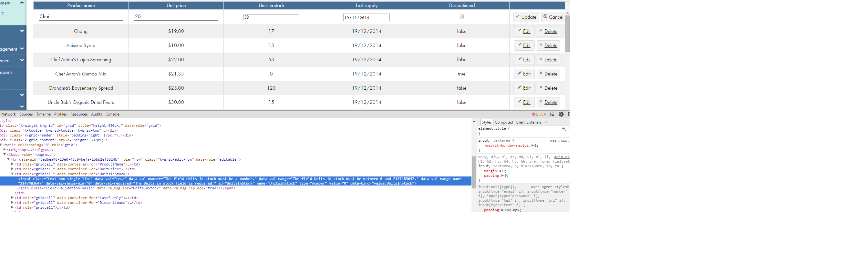Click the X icon in Aniseed Syrup row
Screen dimensions: 868x271
(541, 45)
